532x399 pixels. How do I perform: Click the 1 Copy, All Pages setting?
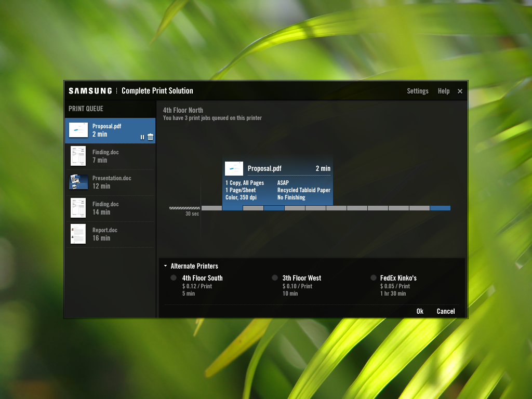coord(245,182)
